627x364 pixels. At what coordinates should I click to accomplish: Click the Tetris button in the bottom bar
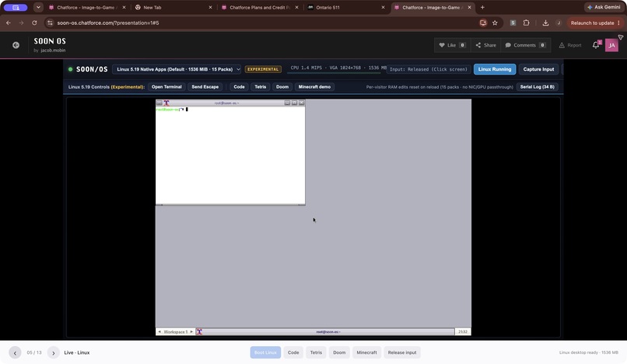(316, 352)
